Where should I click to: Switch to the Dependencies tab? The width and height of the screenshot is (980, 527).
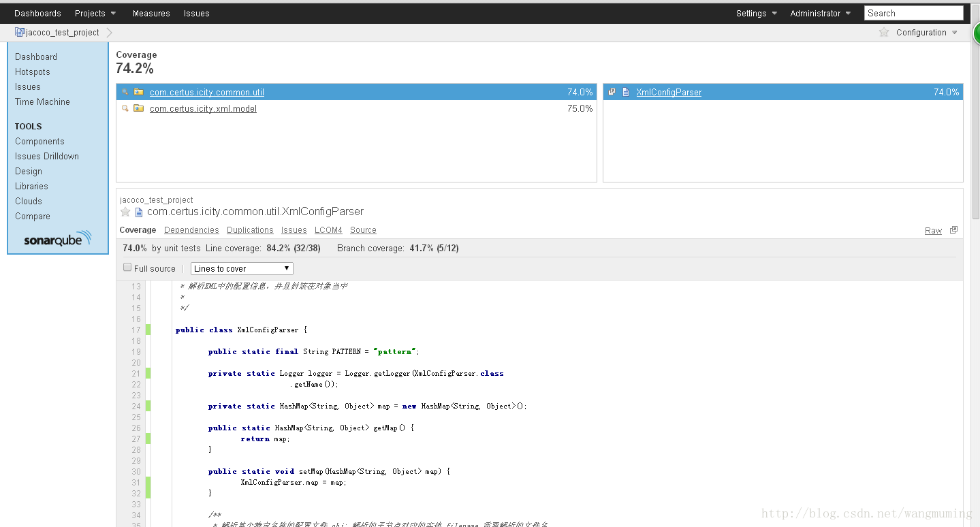pos(191,230)
